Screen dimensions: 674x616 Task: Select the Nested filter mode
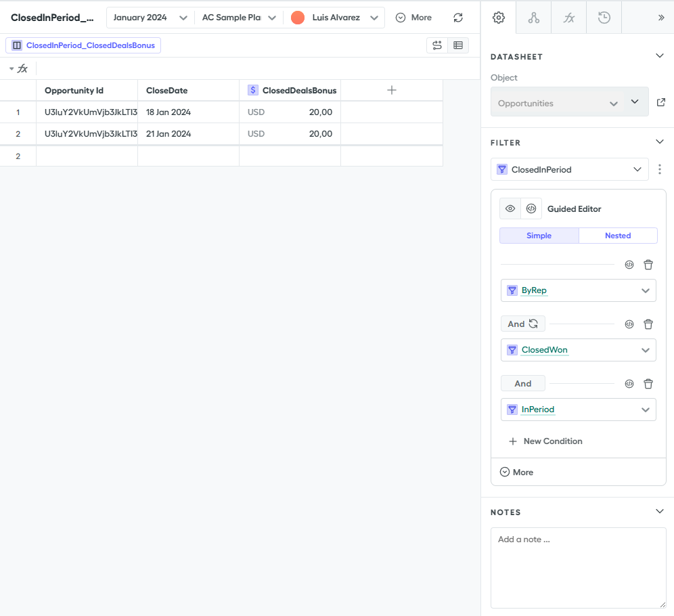(x=617, y=236)
